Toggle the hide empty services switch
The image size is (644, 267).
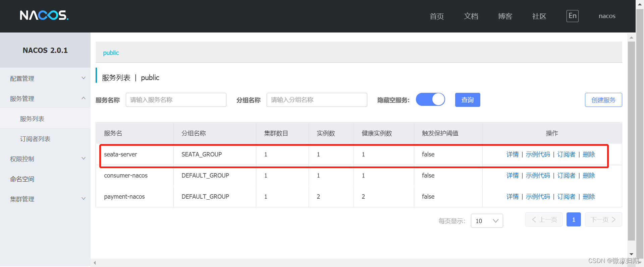point(430,99)
